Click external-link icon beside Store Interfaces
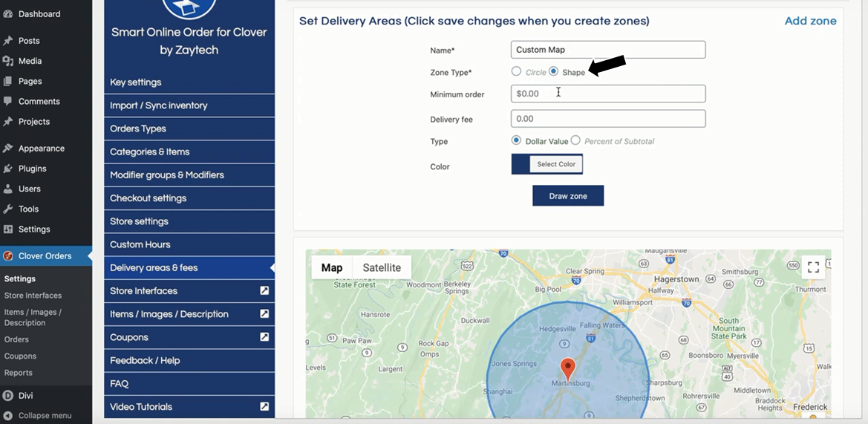This screenshot has height=424, width=868. click(264, 290)
